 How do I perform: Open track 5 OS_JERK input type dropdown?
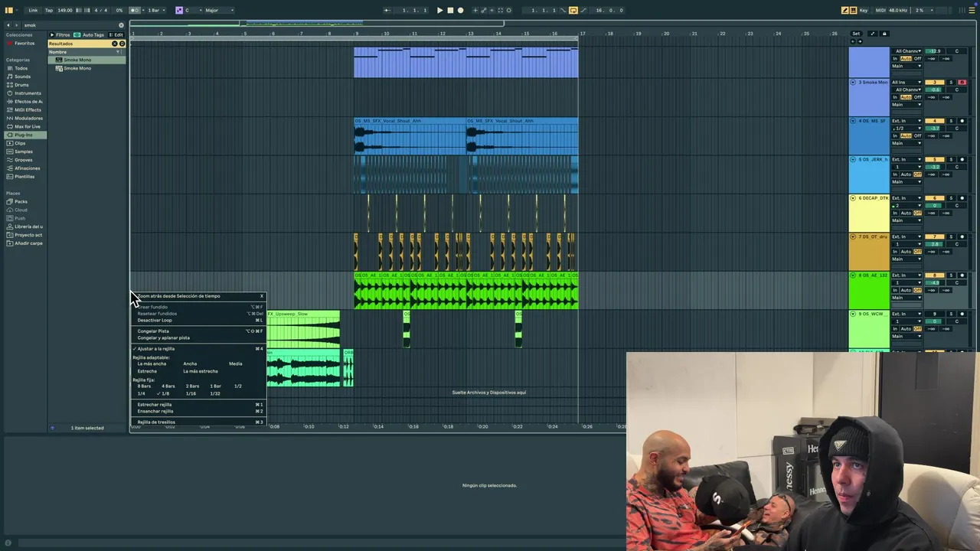point(906,159)
